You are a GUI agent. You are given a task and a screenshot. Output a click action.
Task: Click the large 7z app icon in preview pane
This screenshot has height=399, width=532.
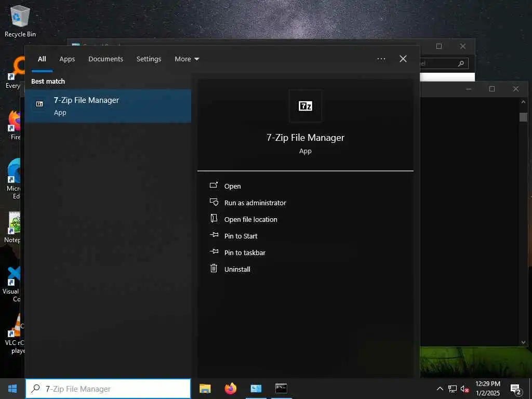pos(305,106)
